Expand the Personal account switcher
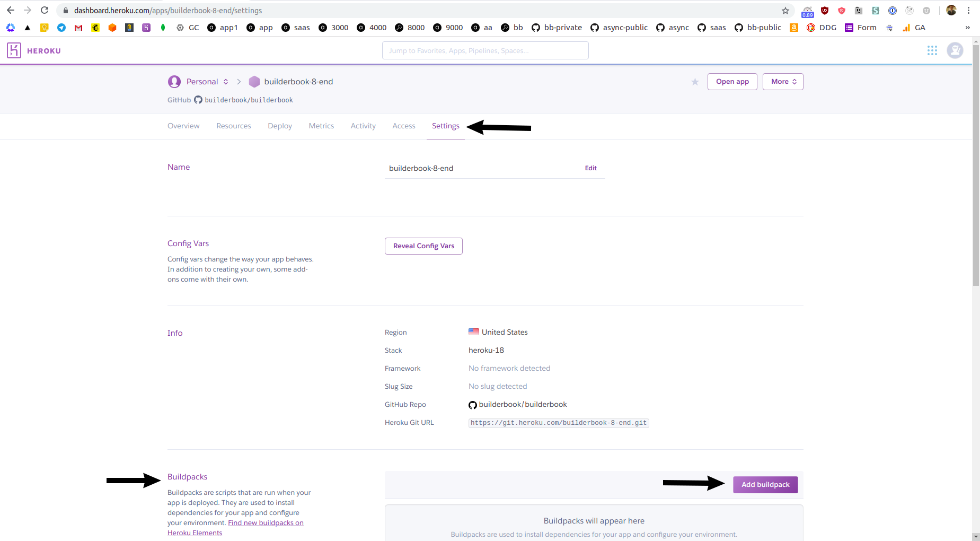 coord(207,82)
